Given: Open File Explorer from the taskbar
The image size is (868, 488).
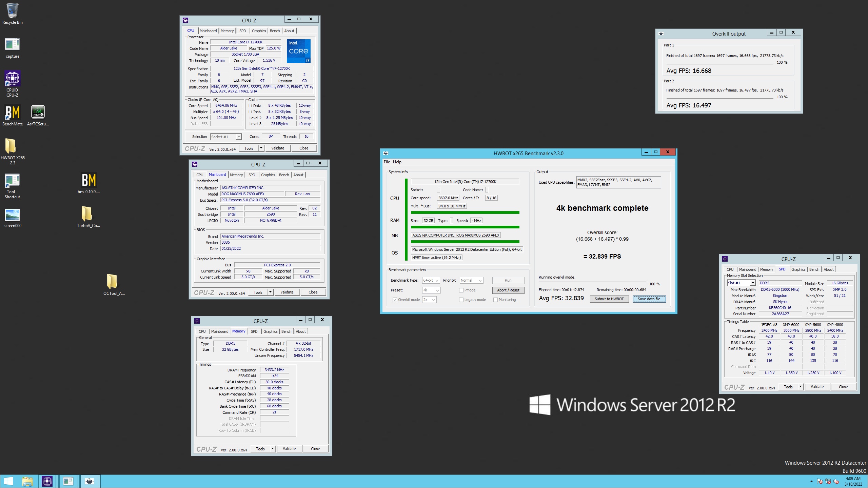Looking at the screenshot, I should pos(27,481).
